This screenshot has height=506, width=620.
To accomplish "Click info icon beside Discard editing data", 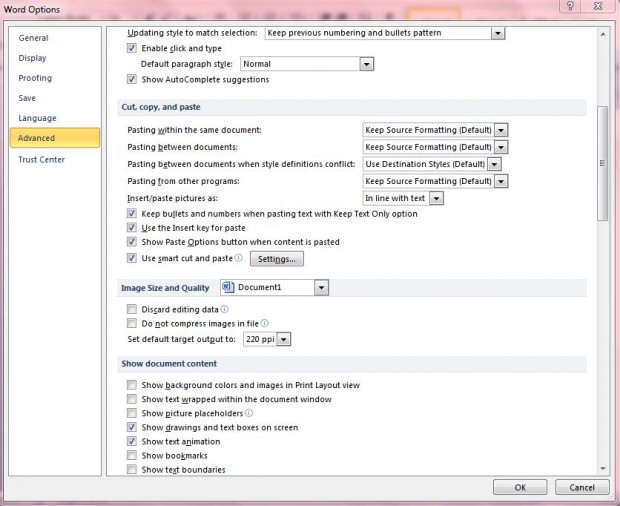I will point(224,309).
